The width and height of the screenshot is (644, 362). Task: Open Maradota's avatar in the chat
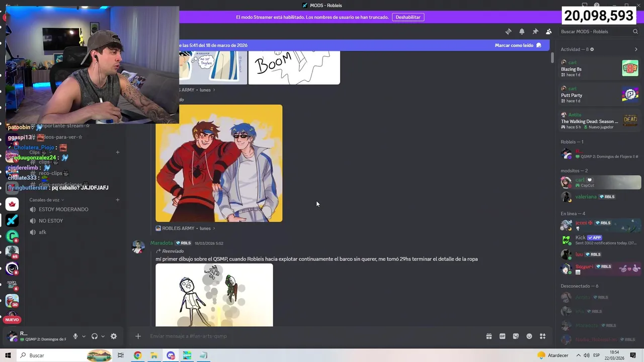coord(138,246)
